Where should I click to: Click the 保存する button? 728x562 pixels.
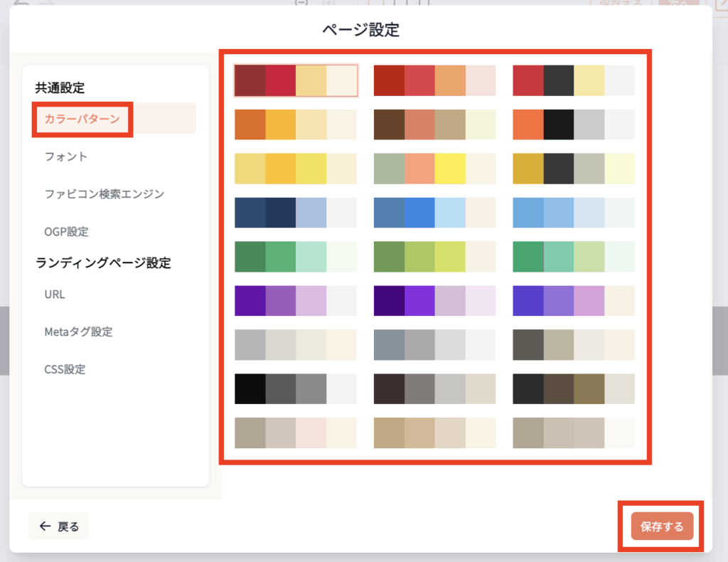click(x=661, y=526)
